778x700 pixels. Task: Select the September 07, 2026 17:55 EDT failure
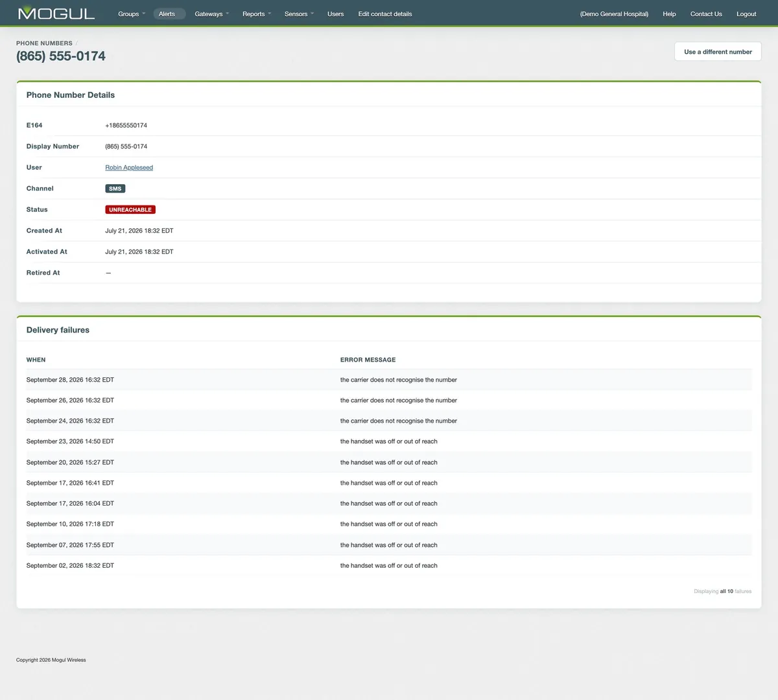389,545
